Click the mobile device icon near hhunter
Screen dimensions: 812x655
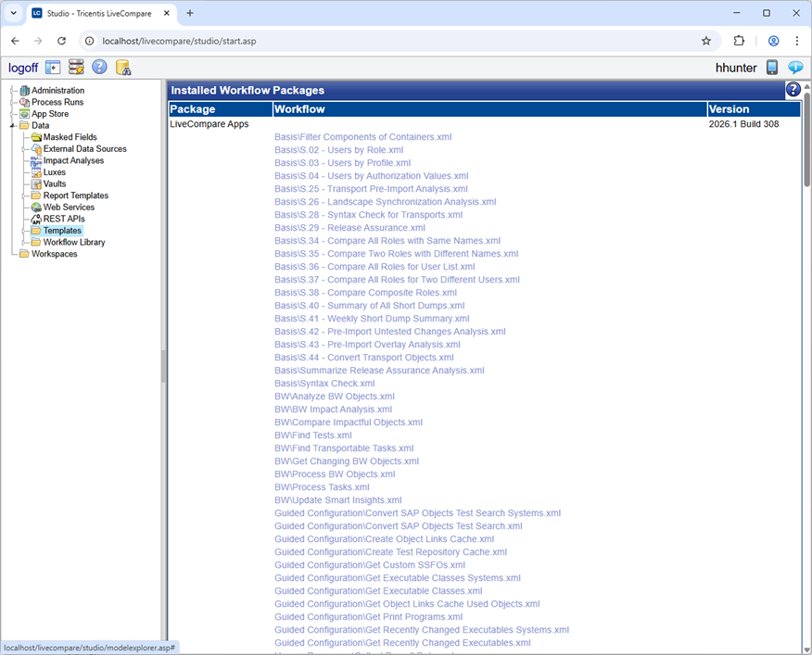pyautogui.click(x=772, y=68)
